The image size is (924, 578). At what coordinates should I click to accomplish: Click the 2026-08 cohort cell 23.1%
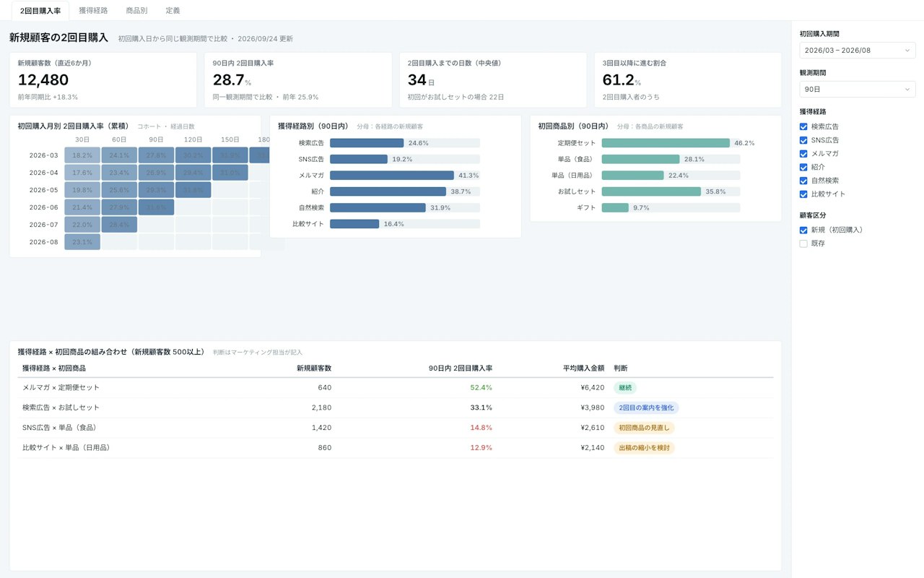coord(82,242)
